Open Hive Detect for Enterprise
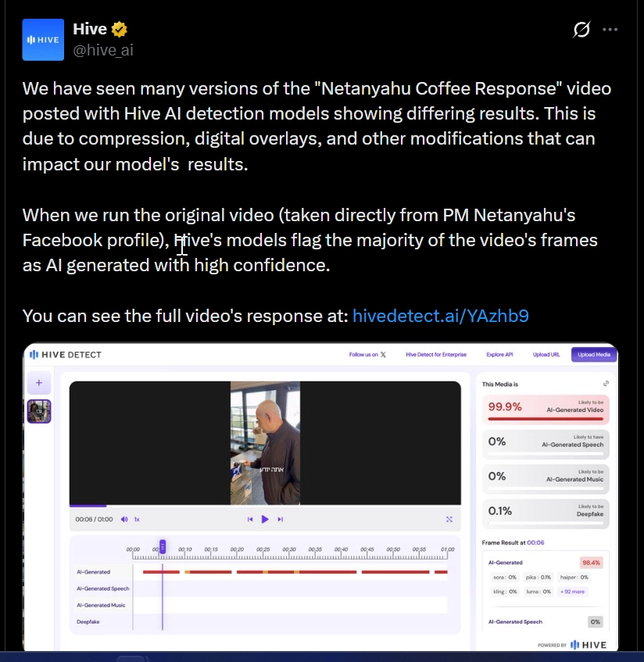The height and width of the screenshot is (662, 644). coord(436,355)
